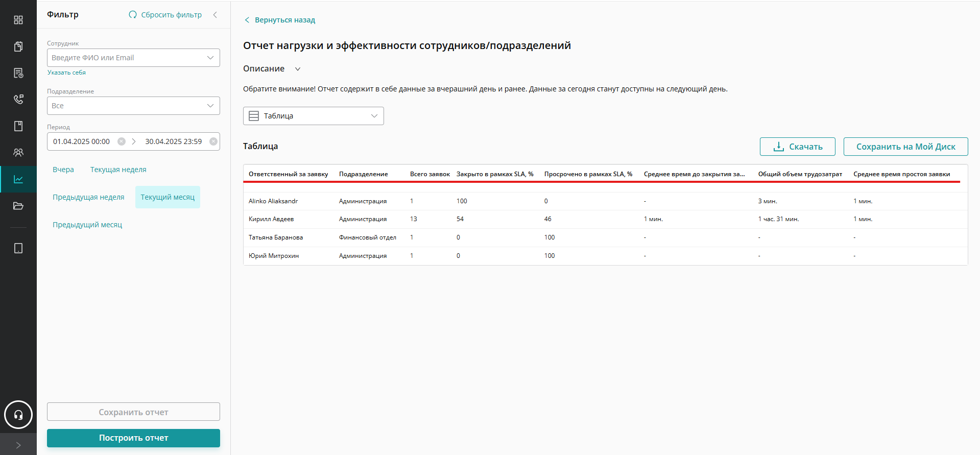Go back via Вернуться назад
Viewport: 980px width, 455px height.
coord(280,20)
